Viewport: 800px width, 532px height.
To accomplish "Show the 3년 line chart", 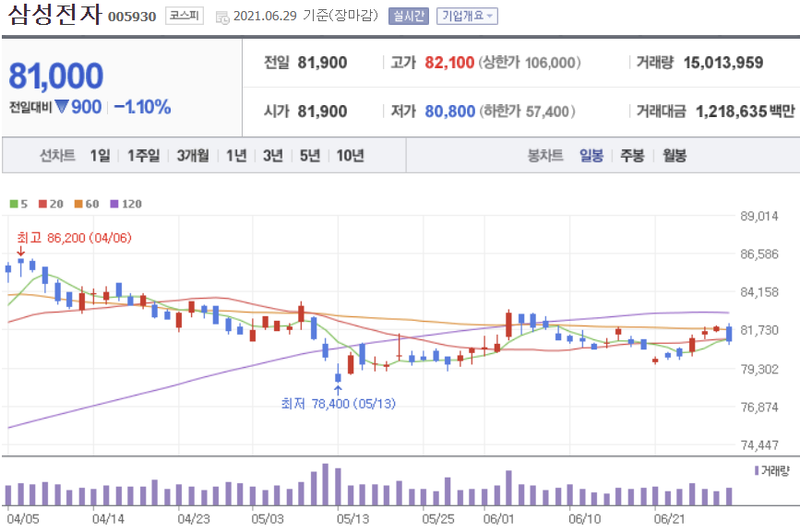I will point(273,156).
